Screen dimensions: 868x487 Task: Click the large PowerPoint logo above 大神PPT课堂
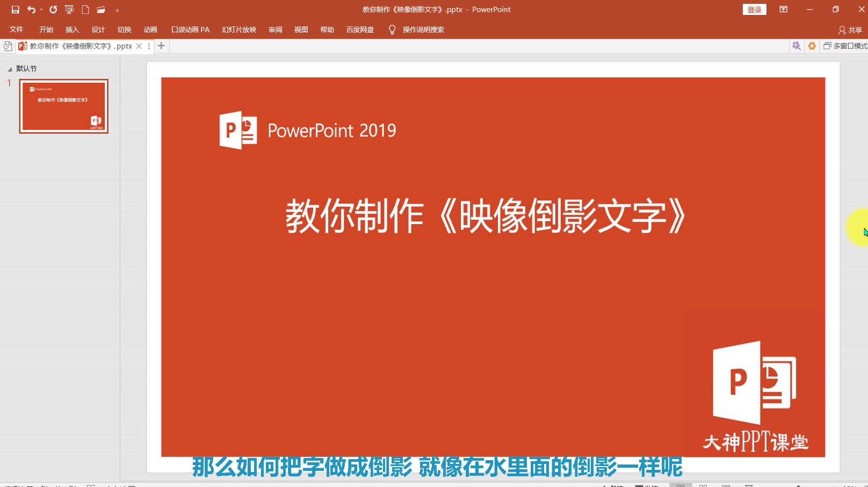[755, 382]
